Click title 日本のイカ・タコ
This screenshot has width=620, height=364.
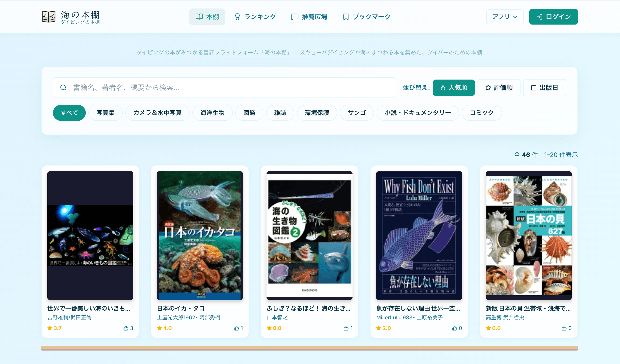[181, 308]
